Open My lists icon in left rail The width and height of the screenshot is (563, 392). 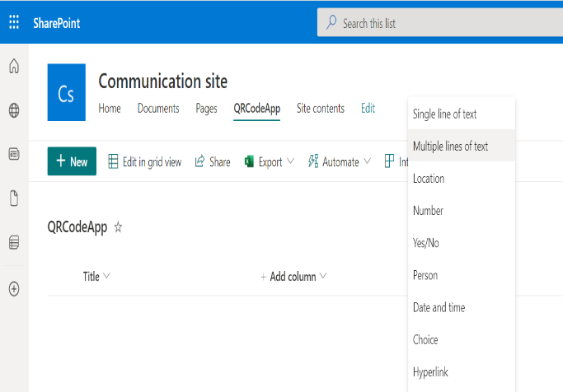14,243
